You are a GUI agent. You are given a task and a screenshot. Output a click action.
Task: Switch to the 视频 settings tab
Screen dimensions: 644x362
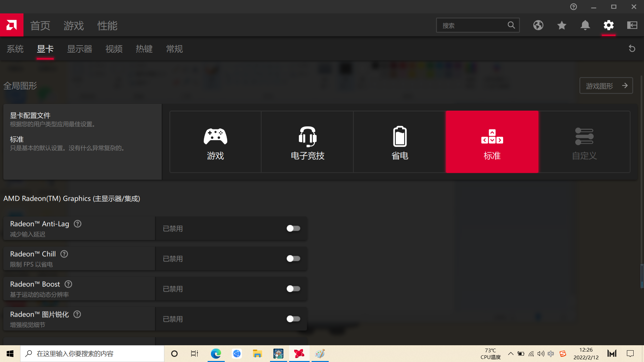114,49
